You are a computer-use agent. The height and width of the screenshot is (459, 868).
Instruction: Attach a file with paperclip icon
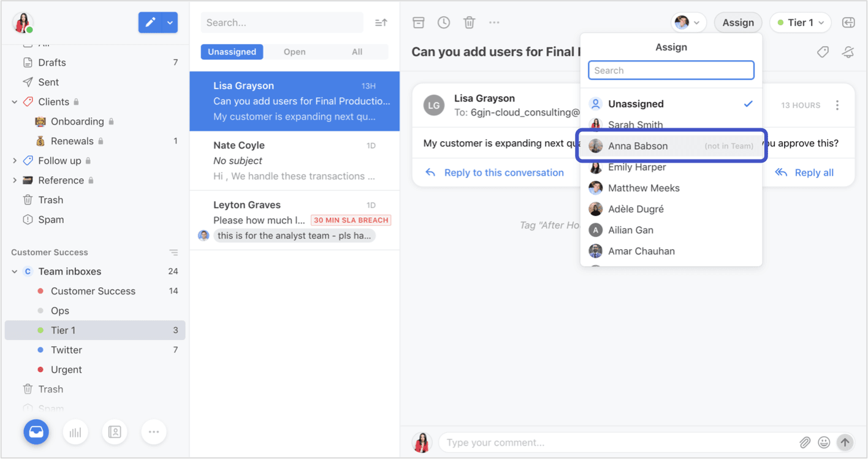(805, 442)
